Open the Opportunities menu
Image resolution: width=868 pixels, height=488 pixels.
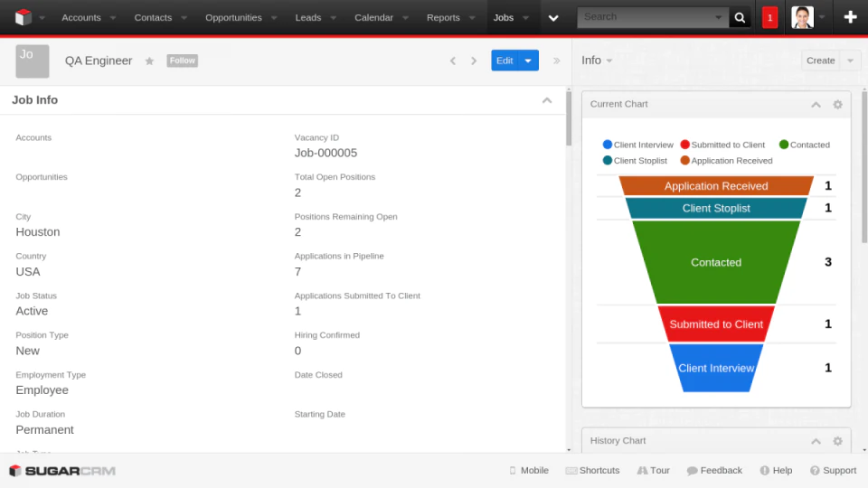click(233, 18)
